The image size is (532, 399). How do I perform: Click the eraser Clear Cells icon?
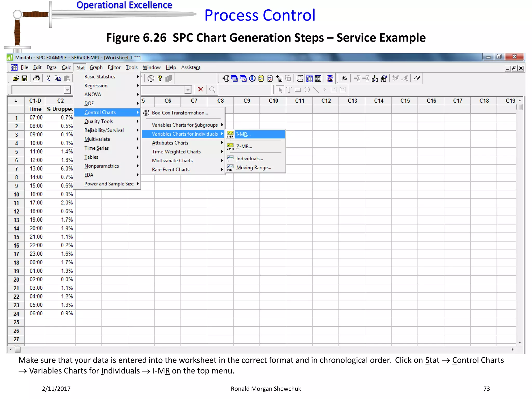417,78
